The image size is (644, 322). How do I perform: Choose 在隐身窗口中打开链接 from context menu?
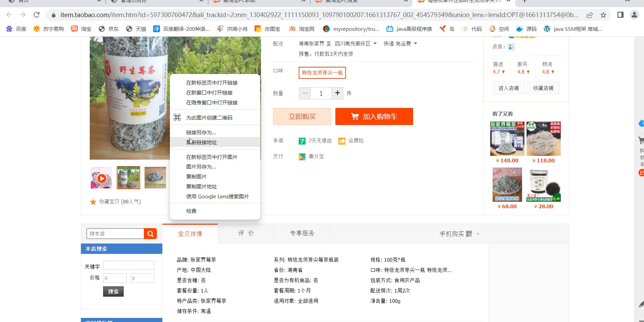215,102
